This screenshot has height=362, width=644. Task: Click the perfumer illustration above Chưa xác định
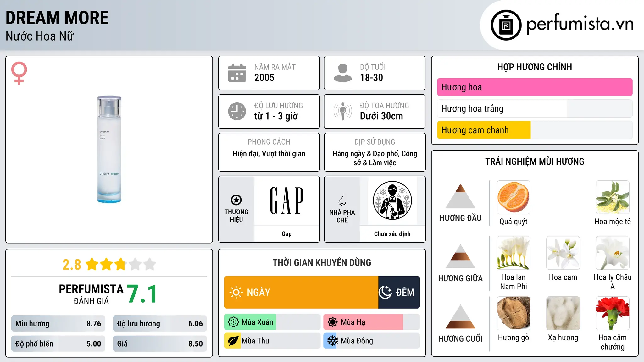392,200
